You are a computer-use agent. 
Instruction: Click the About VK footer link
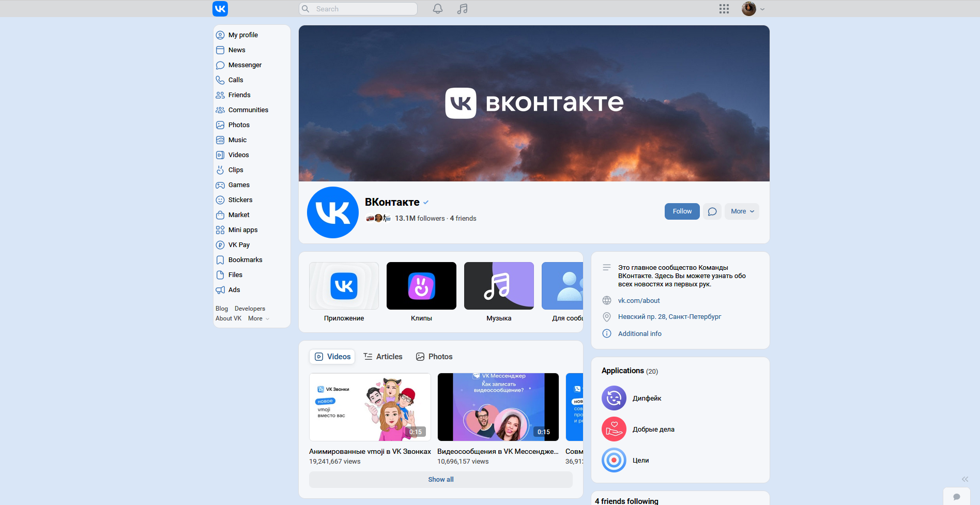click(x=228, y=318)
